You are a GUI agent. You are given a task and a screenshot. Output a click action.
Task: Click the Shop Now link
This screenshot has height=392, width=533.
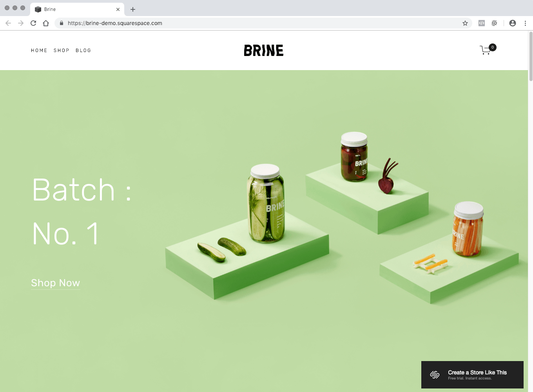click(55, 283)
